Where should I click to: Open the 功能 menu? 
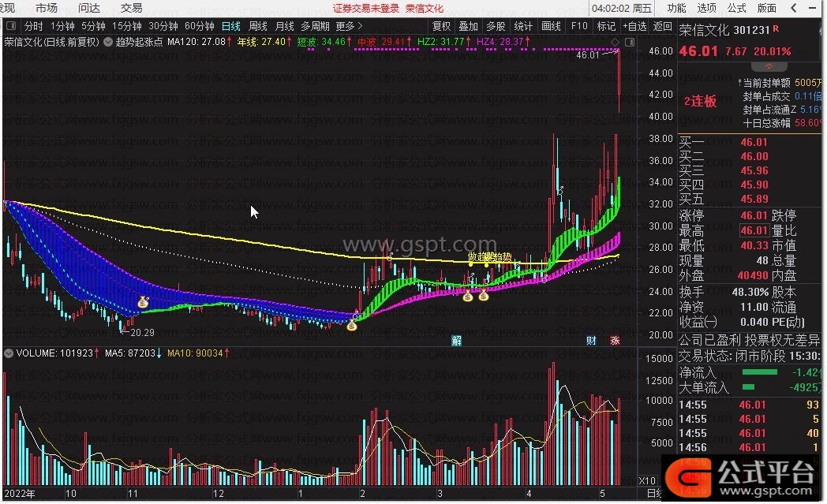(x=677, y=8)
